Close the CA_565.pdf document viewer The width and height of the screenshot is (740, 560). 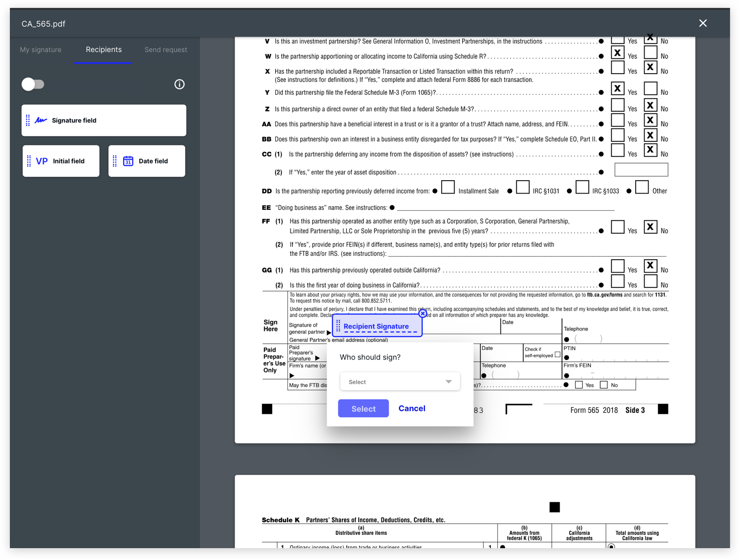tap(702, 23)
